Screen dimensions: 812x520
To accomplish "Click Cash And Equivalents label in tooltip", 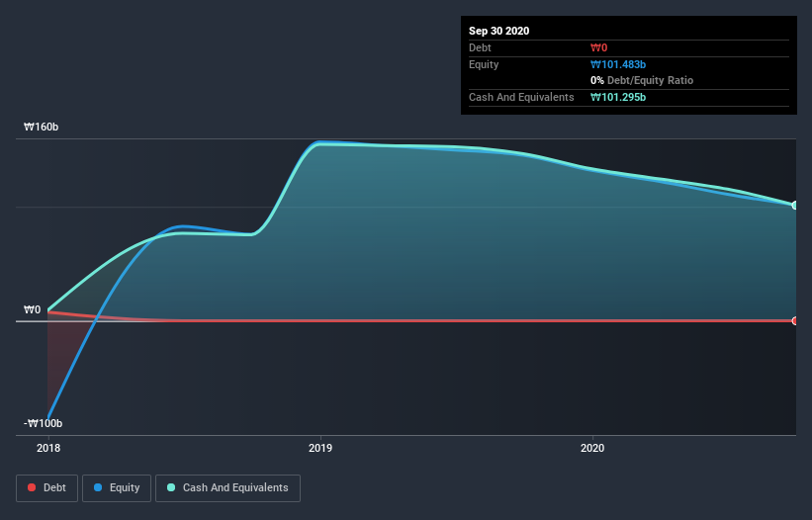I will tap(521, 97).
